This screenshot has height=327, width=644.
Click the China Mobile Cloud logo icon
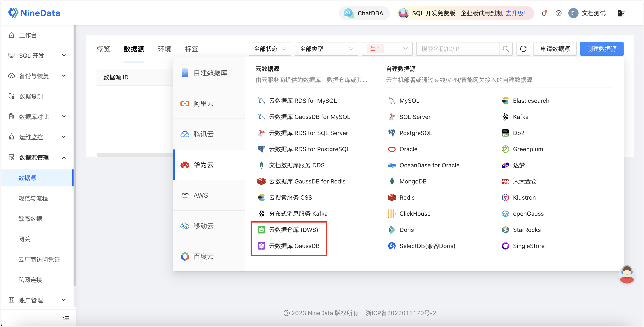(x=185, y=226)
